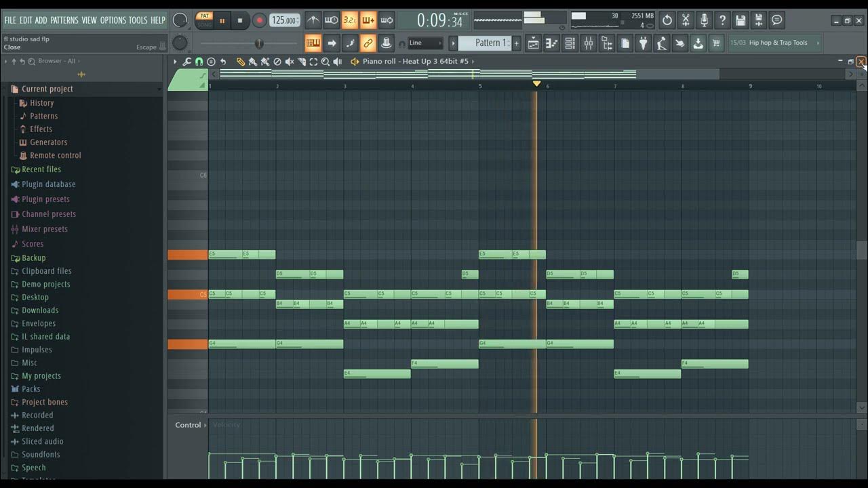The height and width of the screenshot is (488, 868).
Task: Select the zoom magnifier tool
Action: pos(325,62)
